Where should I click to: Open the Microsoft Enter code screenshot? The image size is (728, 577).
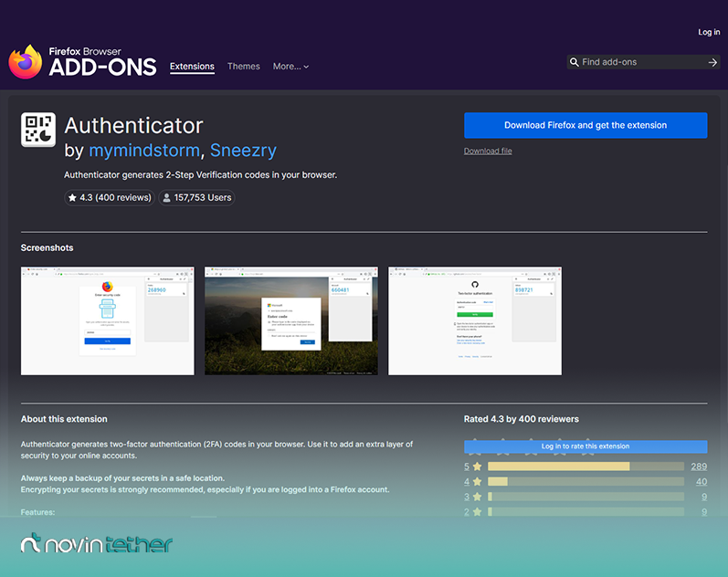pyautogui.click(x=291, y=320)
